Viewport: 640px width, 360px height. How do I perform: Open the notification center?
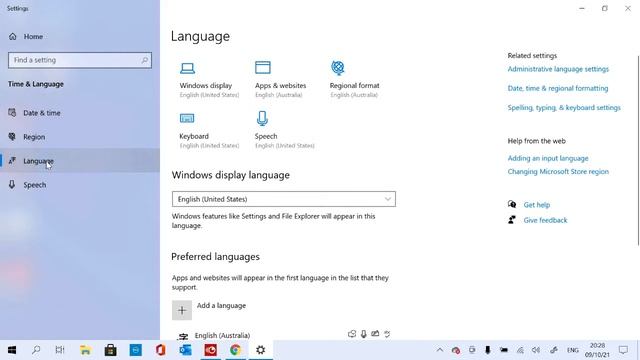click(623, 350)
